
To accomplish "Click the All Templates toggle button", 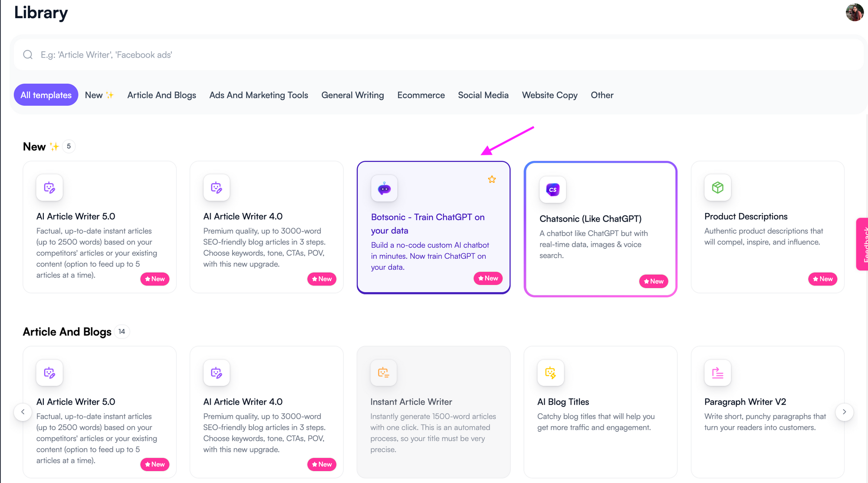I will [x=46, y=95].
